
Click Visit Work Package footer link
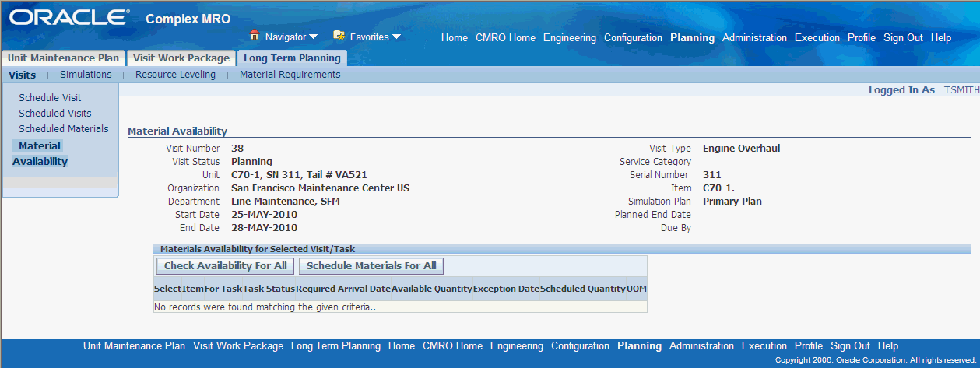click(238, 346)
